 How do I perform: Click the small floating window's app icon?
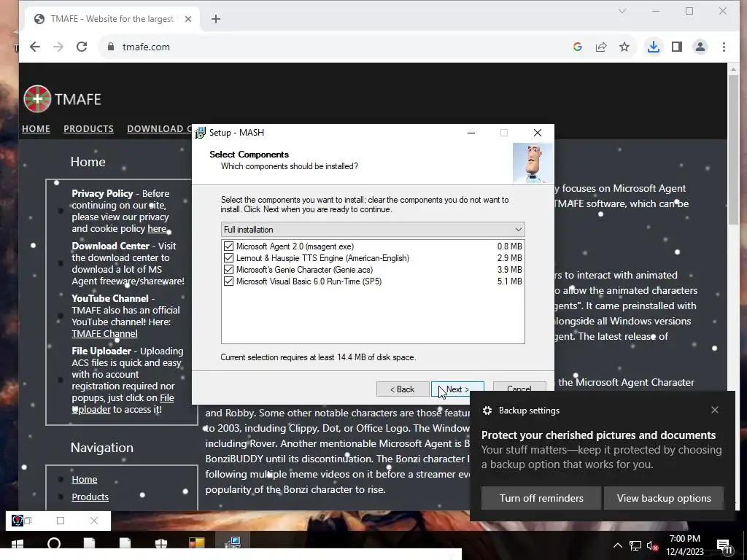pos(18,521)
